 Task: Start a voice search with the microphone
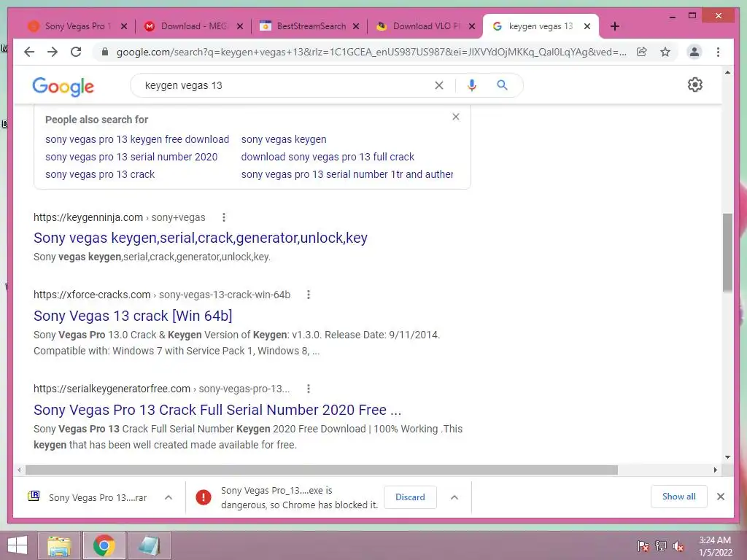[472, 85]
